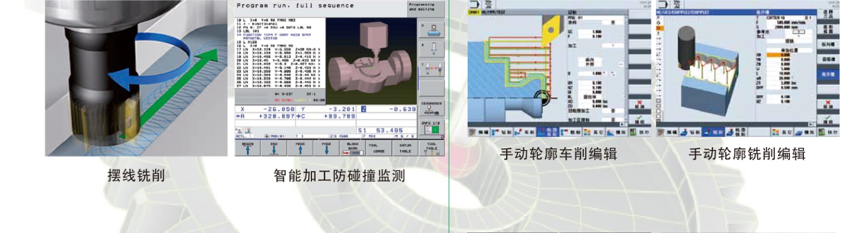868x233 pixels.
Task: Click the M spindle icon side button
Action: [432, 29]
